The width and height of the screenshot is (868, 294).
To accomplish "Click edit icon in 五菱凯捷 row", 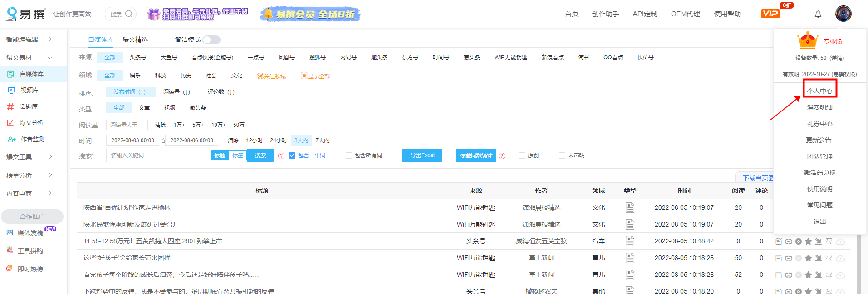I will tap(779, 241).
